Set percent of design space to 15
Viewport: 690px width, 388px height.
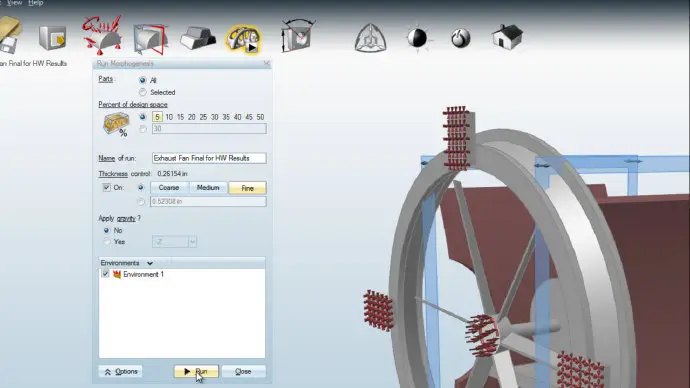[180, 117]
